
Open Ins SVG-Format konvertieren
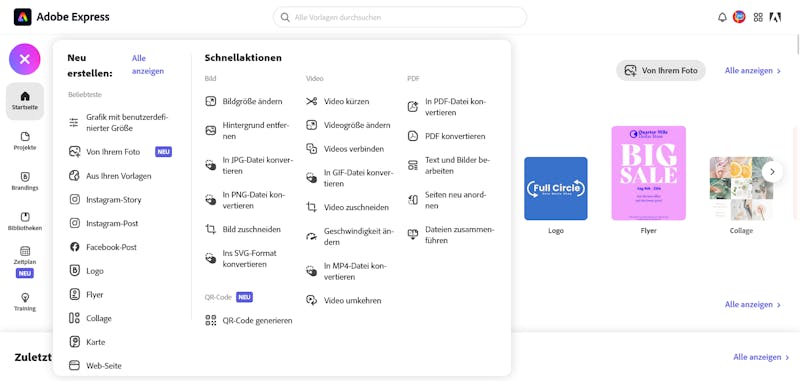tap(241, 259)
